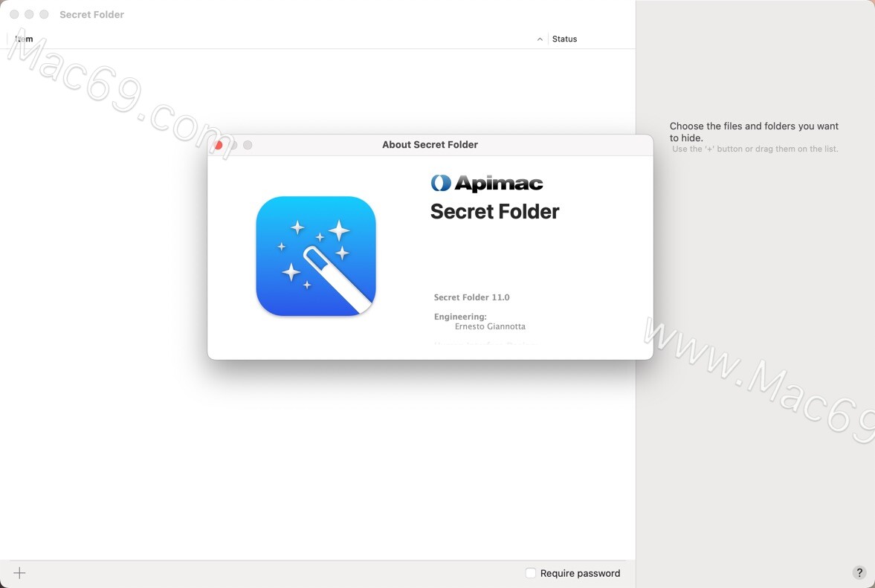Image resolution: width=875 pixels, height=588 pixels.
Task: Click the Secret Folder magic wand app icon
Action: (x=316, y=256)
